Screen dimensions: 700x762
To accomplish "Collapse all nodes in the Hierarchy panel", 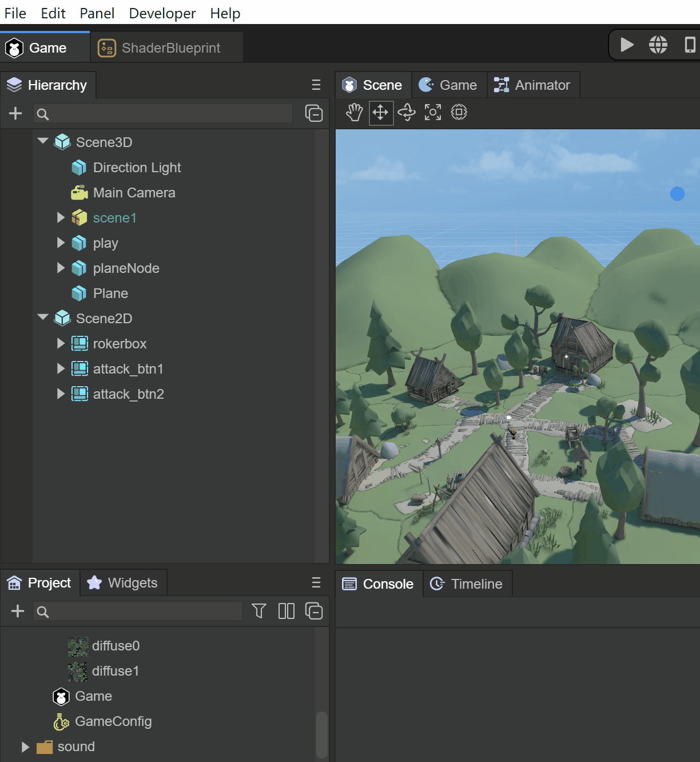I will click(314, 114).
